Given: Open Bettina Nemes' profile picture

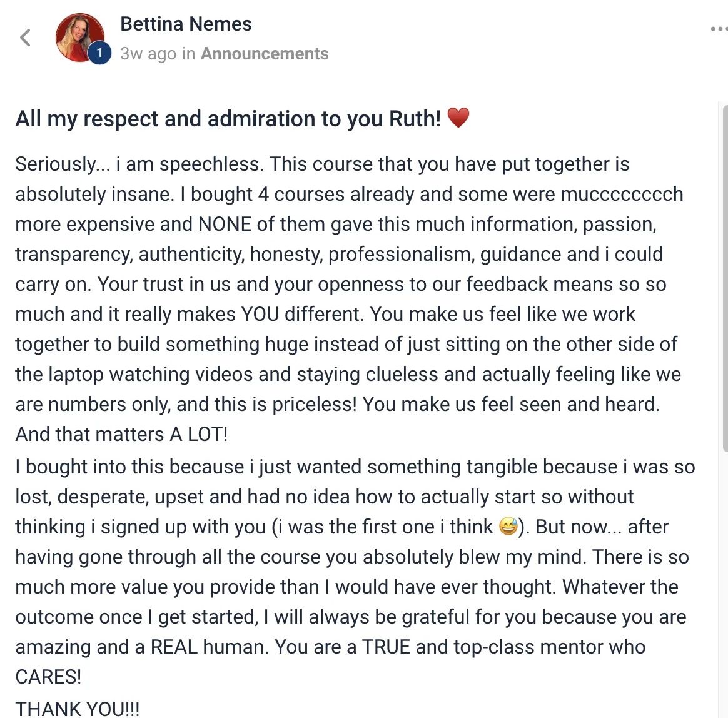Looking at the screenshot, I should click(80, 37).
